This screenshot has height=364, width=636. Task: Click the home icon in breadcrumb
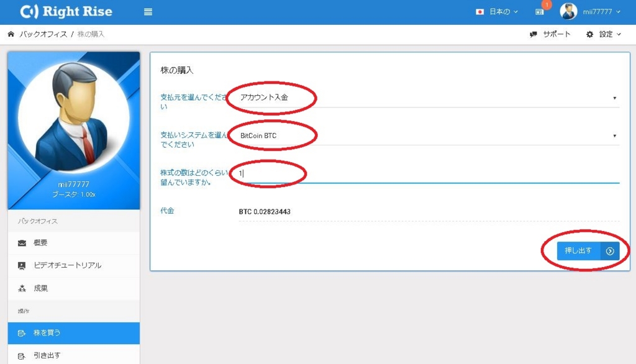point(11,34)
